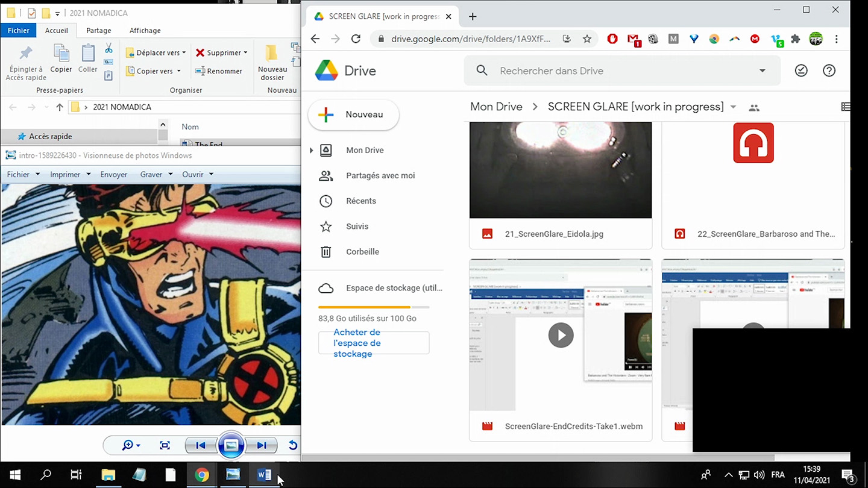
Task: Play ScreenGlare-EndCredits-Take1.webm video thumbnail
Action: 561,335
